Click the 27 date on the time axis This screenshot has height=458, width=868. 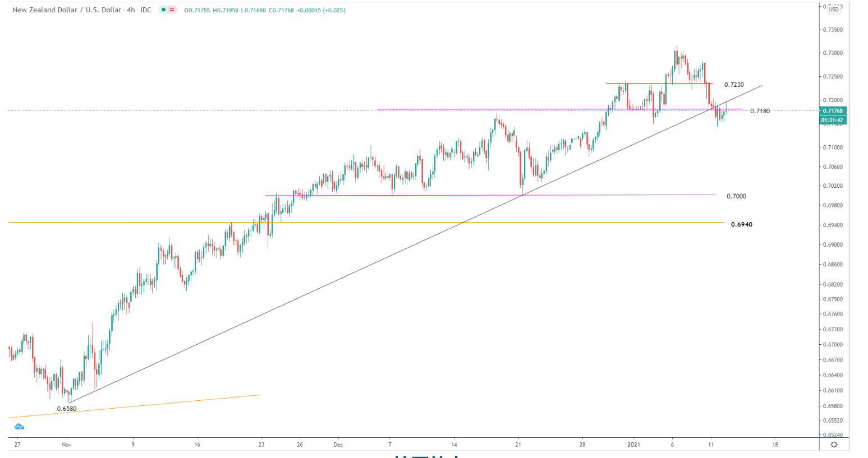[17, 445]
